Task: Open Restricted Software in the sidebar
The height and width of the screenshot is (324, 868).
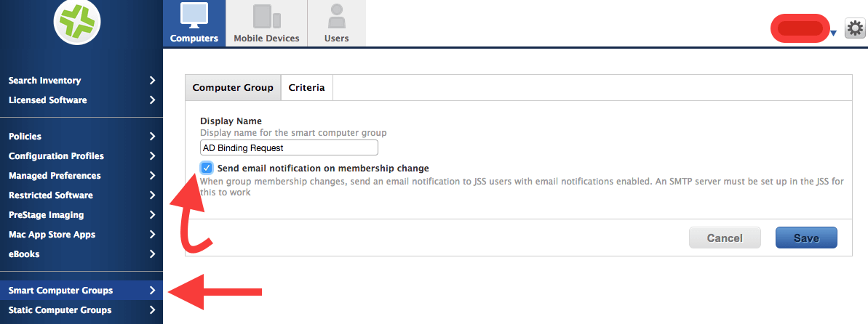Action: (x=81, y=195)
